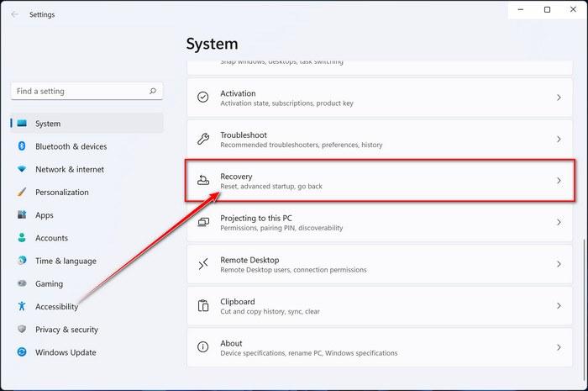Expand the Activation row chevron

click(559, 98)
